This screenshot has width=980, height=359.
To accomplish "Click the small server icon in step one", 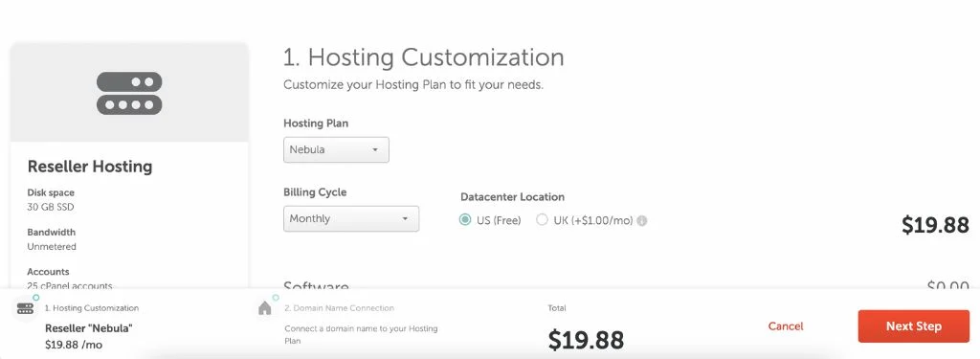I will (x=25, y=308).
